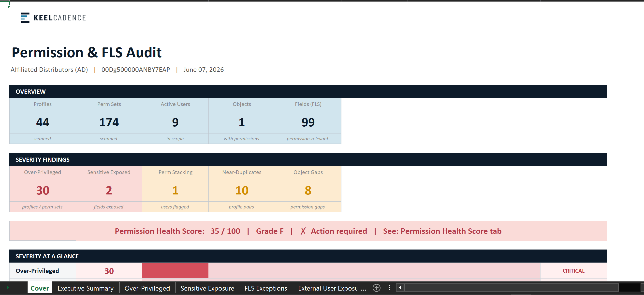644x295 pixels.
Task: Select the Active Users header cell
Action: click(175, 104)
